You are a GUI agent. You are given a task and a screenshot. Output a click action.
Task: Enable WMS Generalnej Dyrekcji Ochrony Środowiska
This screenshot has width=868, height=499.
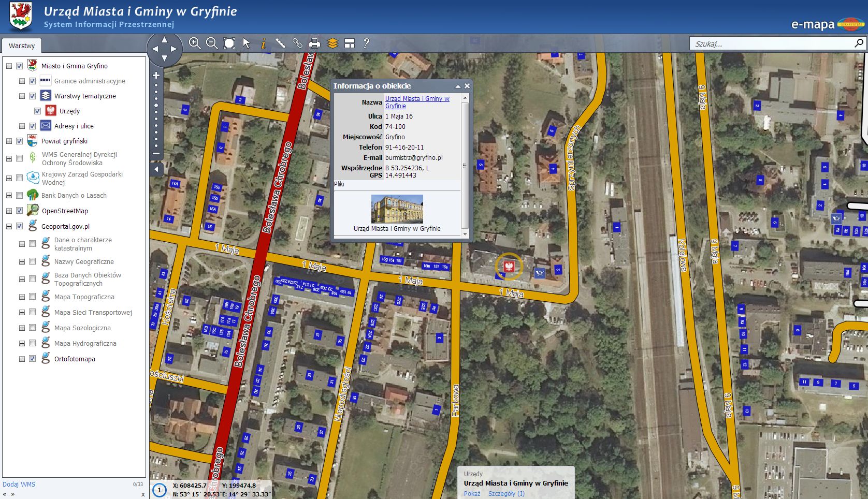click(20, 158)
